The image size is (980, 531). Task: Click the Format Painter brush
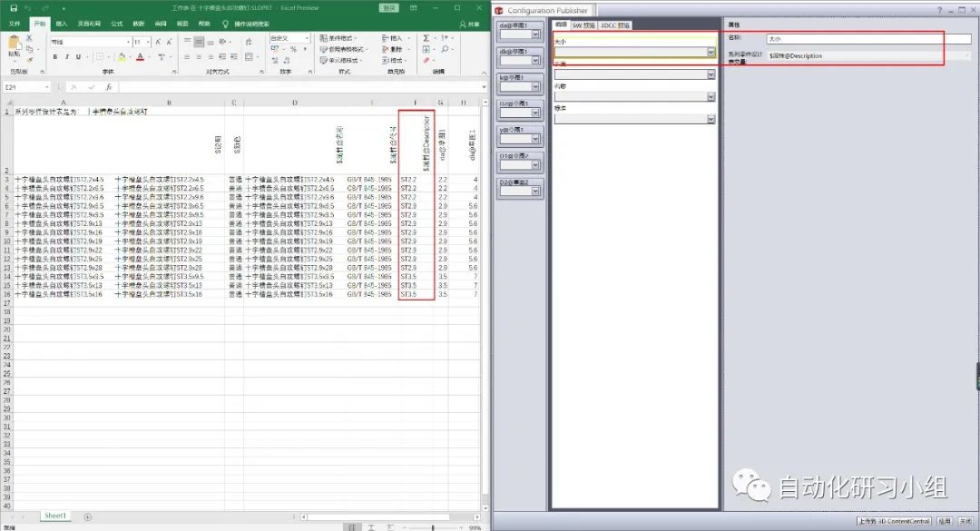click(29, 59)
